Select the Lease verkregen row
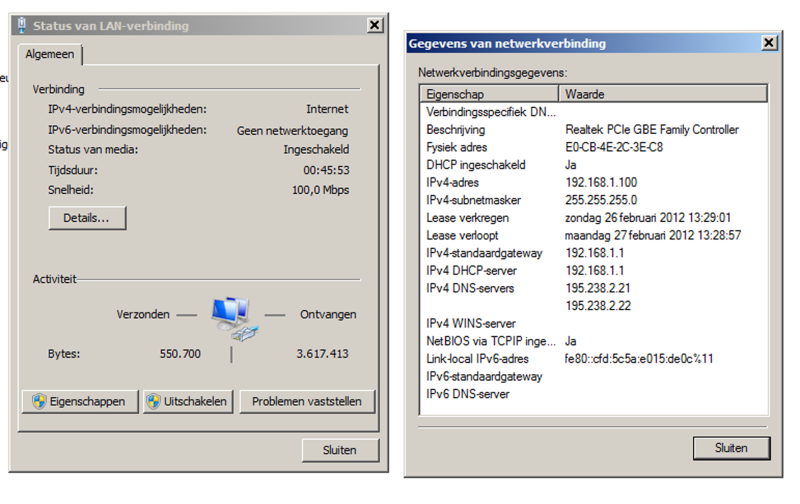800x504 pixels. pos(594,218)
